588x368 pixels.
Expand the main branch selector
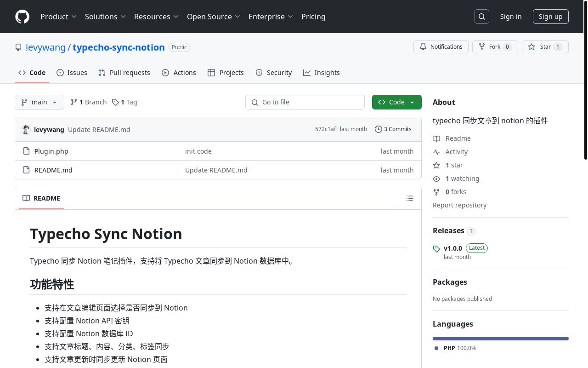point(40,102)
